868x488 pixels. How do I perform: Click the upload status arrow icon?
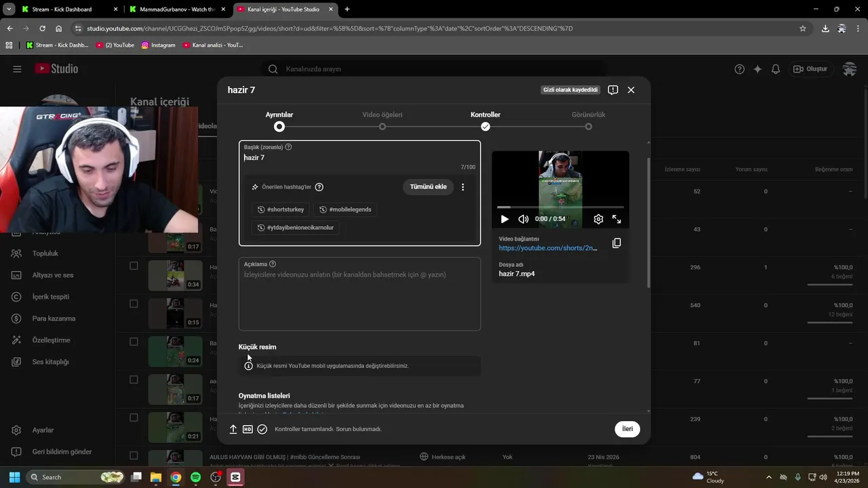point(233,429)
